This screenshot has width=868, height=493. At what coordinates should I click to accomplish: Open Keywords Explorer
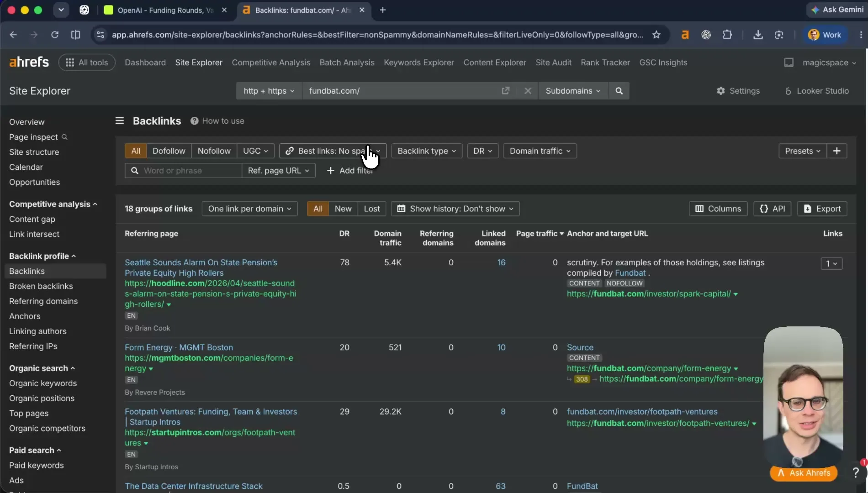coord(419,63)
